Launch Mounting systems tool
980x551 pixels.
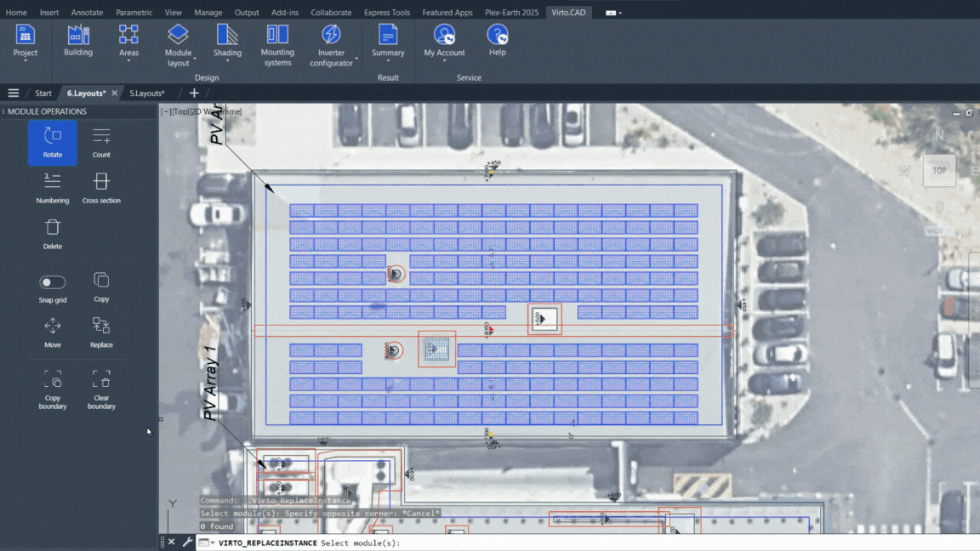click(277, 45)
